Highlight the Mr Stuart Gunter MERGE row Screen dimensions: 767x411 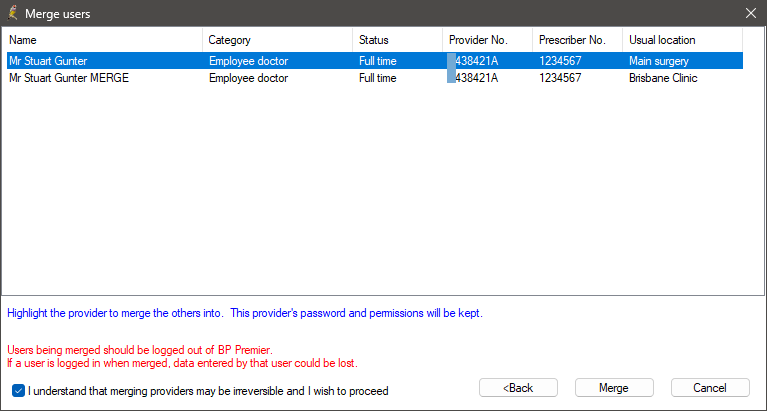click(x=375, y=78)
